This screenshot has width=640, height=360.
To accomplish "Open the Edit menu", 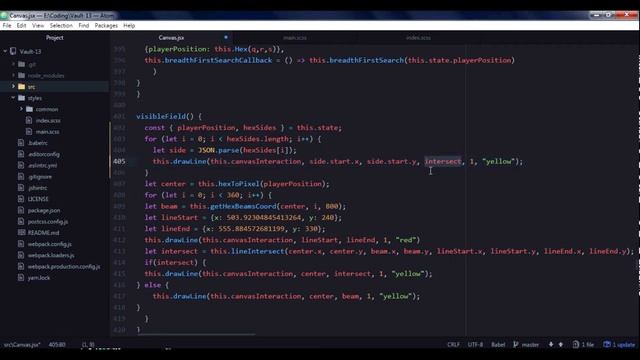I will pyautogui.click(x=21, y=25).
